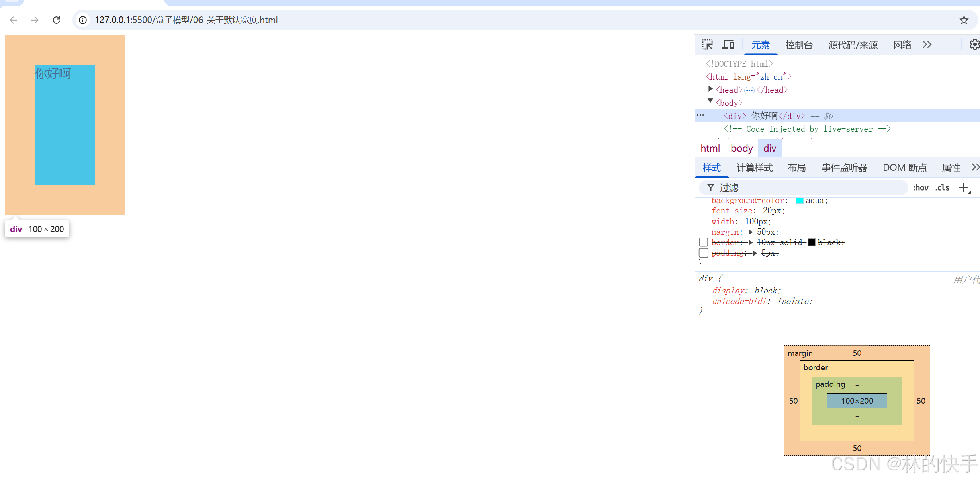Enable the border property checkbox
980x480 pixels.
tap(703, 242)
